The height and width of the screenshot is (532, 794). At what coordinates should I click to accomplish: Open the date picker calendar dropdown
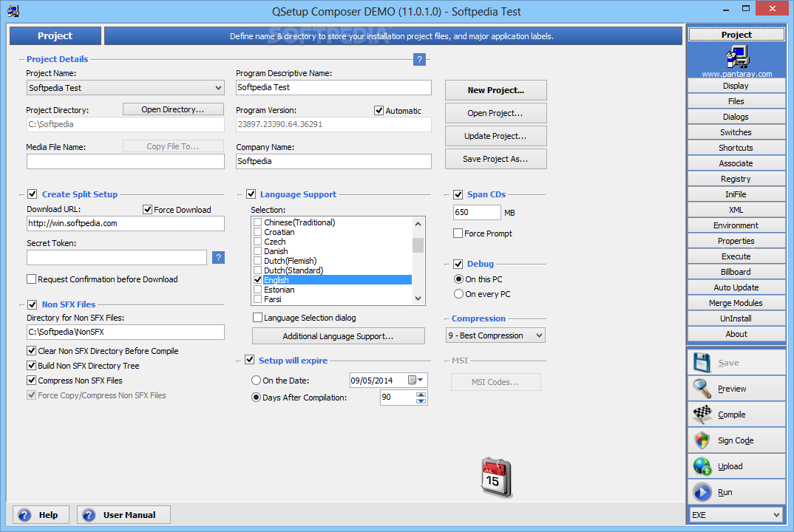pos(415,380)
